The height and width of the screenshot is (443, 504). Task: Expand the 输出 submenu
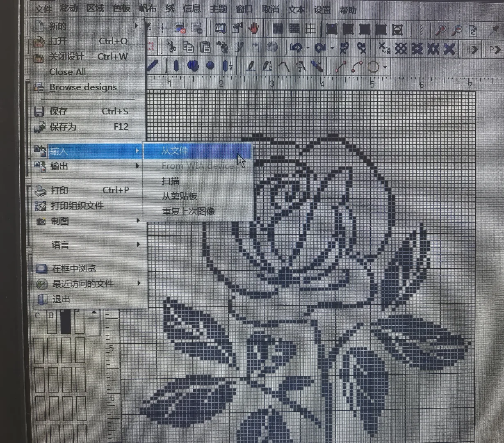(x=89, y=166)
